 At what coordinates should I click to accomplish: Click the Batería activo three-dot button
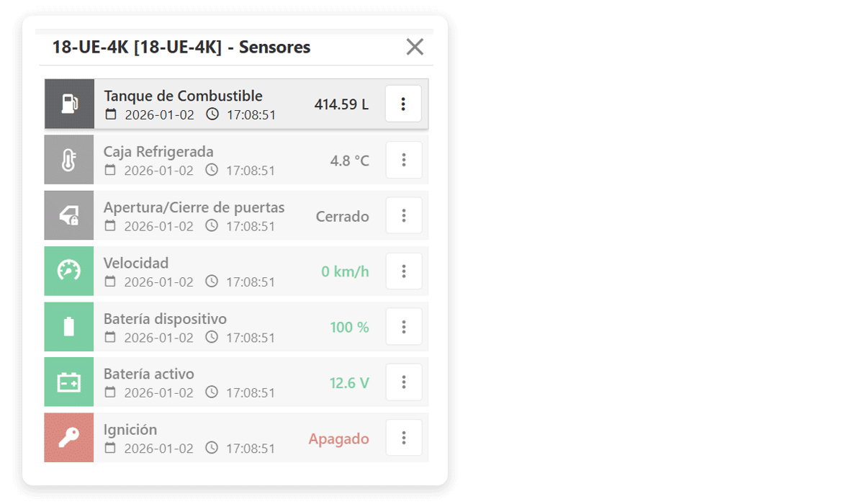tap(404, 382)
